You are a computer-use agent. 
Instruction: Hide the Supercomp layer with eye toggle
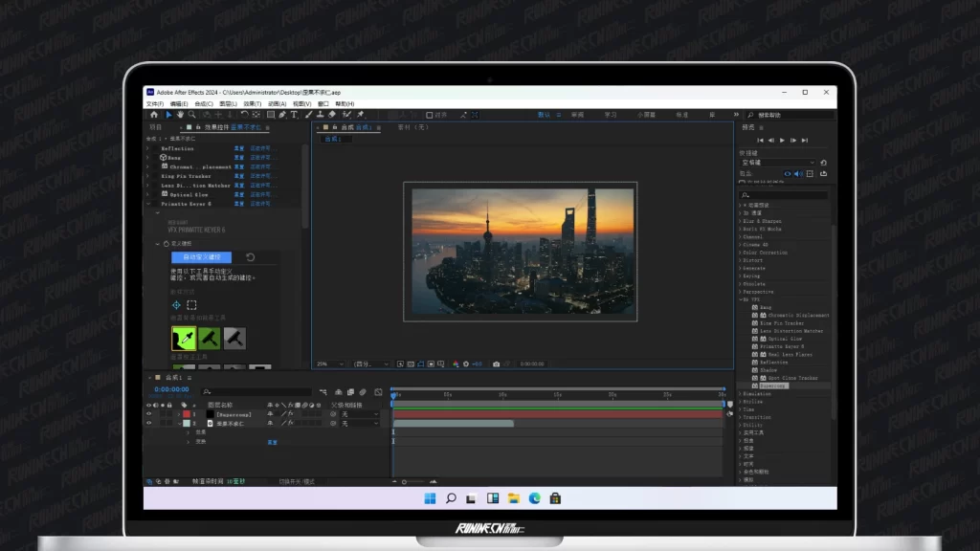[x=149, y=414]
